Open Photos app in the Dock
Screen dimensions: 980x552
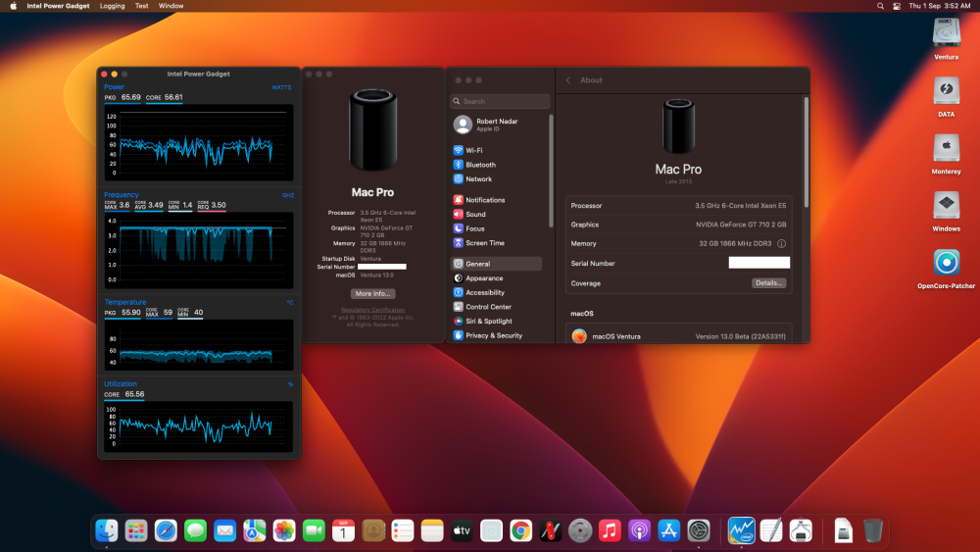pos(284,530)
